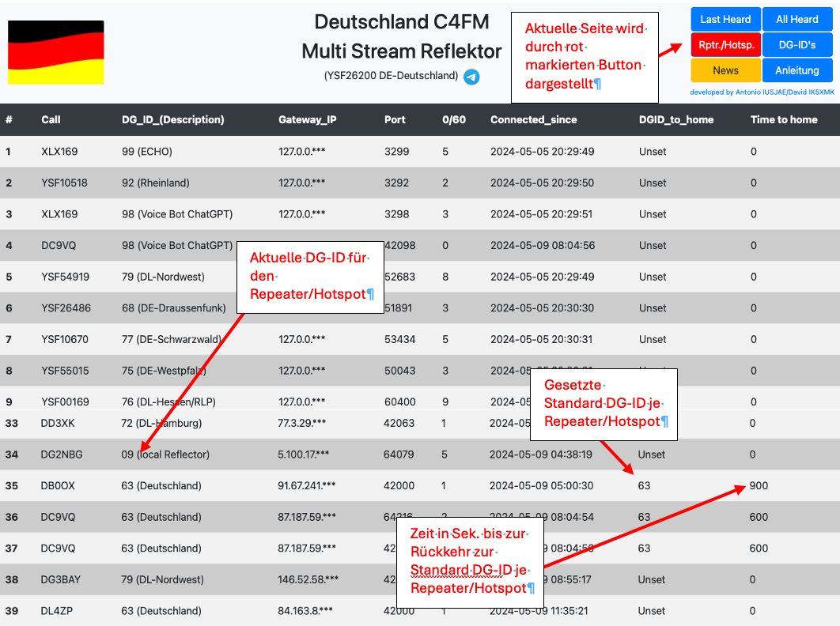Select call sign DG3BAY
Viewport: 840px width, 626px height.
point(61,580)
